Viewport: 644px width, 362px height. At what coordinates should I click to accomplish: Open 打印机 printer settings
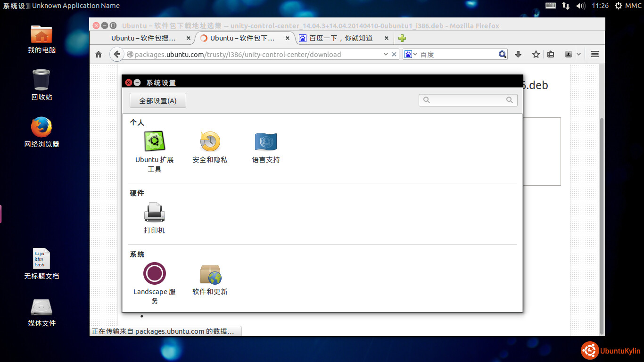154,213
